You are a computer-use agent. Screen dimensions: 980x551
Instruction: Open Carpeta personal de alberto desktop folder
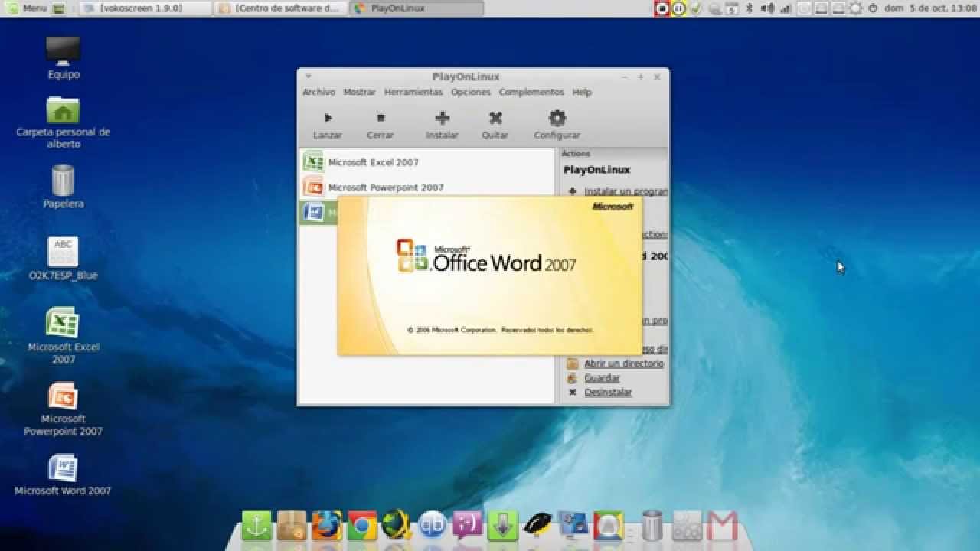click(64, 122)
